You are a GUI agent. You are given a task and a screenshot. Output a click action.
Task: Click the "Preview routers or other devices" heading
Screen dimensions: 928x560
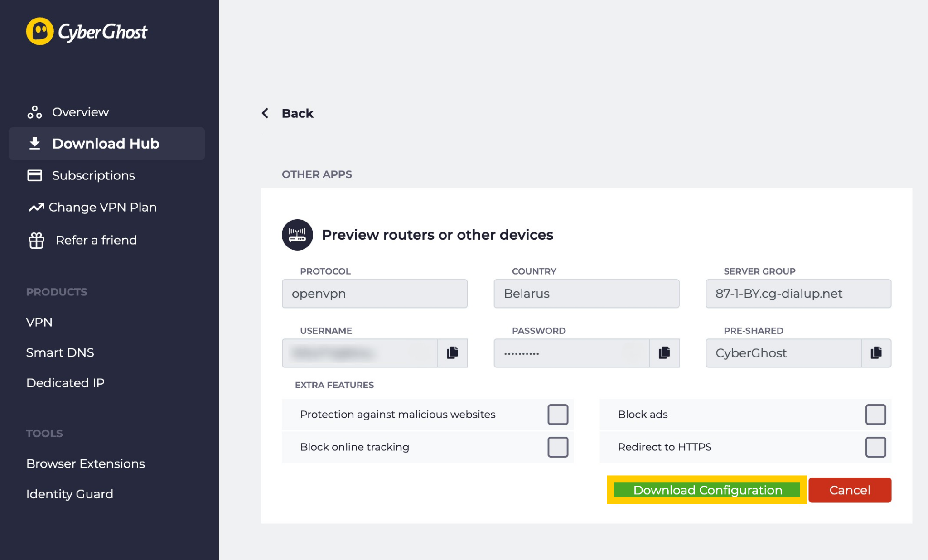[x=437, y=235]
